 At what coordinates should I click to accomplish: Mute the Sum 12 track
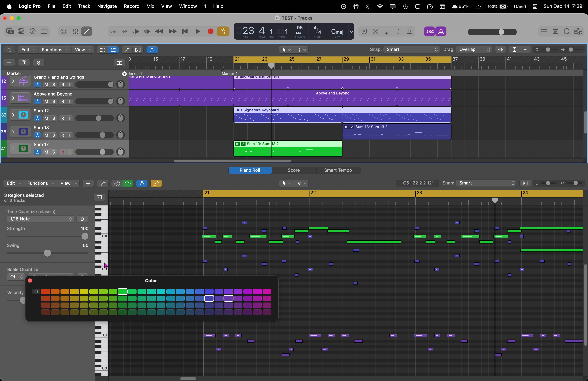pyautogui.click(x=46, y=118)
